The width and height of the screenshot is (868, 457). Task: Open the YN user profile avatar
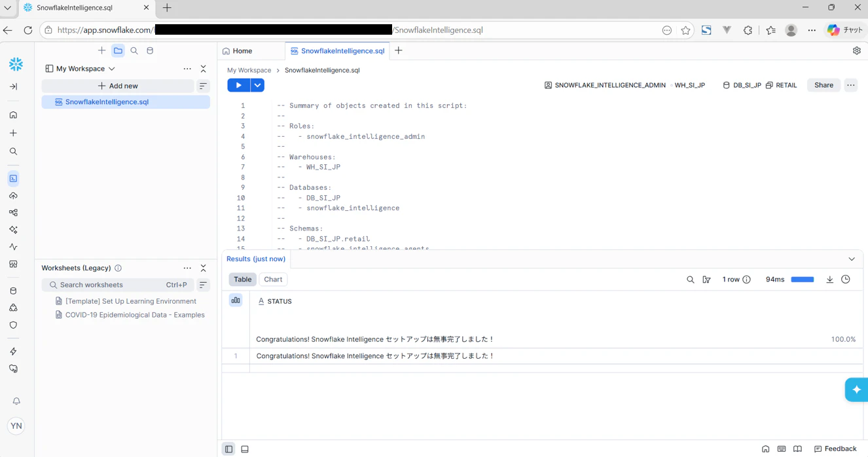tap(16, 426)
